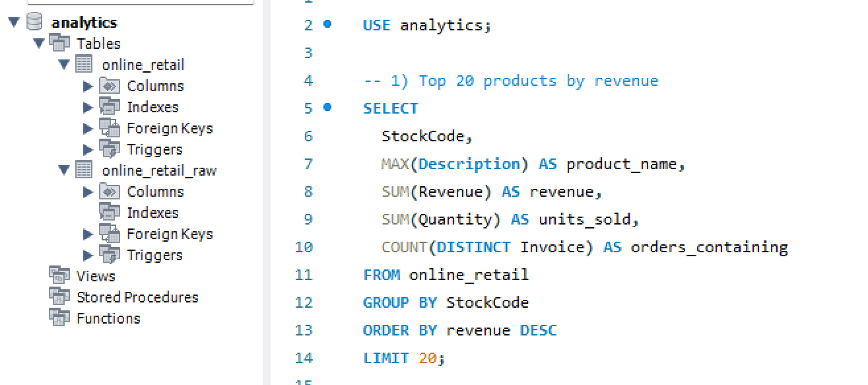Click Indexes icon under online_retail_raw
This screenshot has height=385, width=868.
[110, 213]
